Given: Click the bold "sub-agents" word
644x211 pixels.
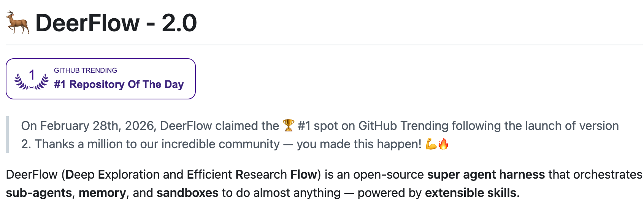Looking at the screenshot, I should pos(39,193).
